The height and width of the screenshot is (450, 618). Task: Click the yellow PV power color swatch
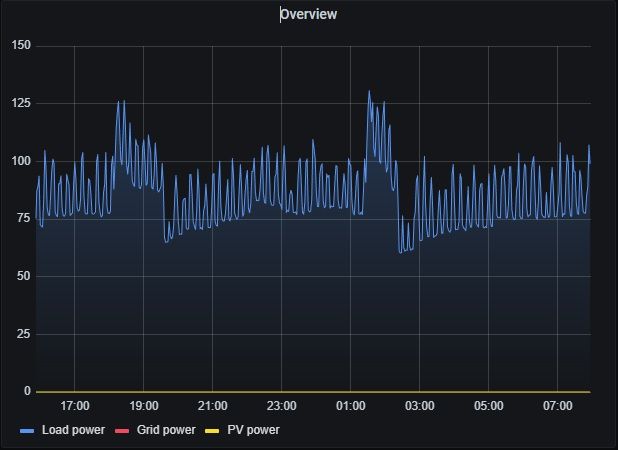tap(212, 431)
